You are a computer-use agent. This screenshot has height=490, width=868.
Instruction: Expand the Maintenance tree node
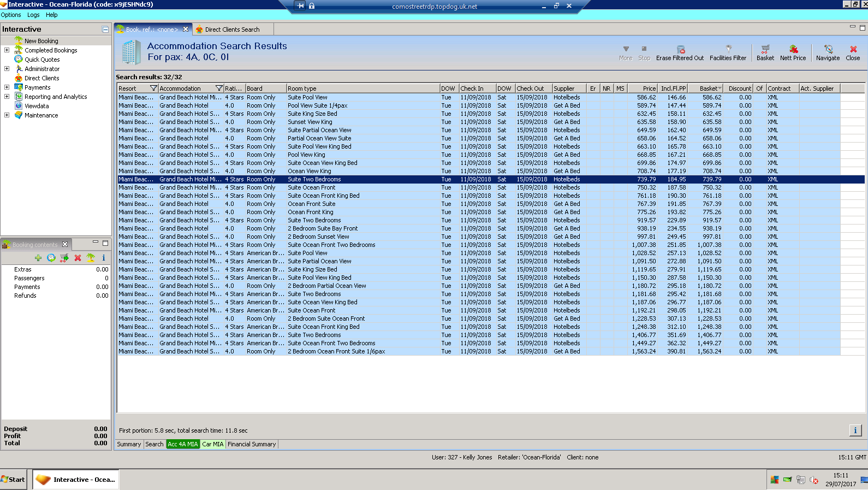[x=7, y=115]
